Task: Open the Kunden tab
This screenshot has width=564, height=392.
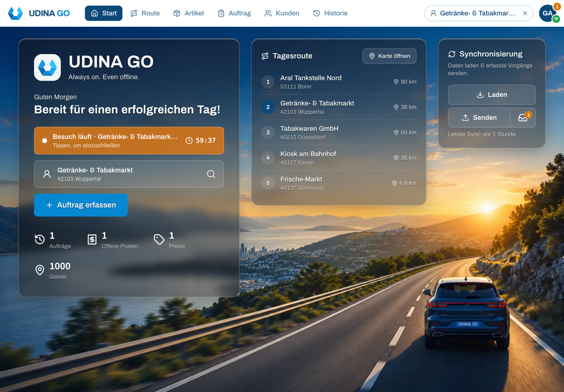Action: pyautogui.click(x=282, y=13)
